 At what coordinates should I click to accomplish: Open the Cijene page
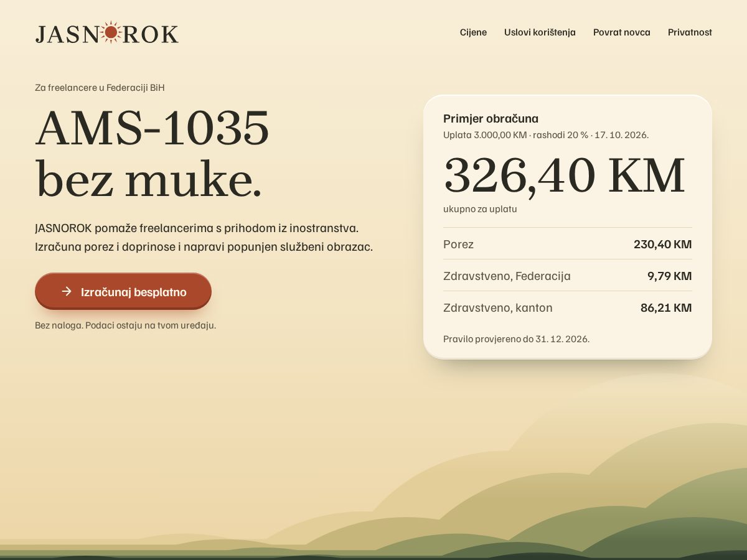[x=473, y=32]
